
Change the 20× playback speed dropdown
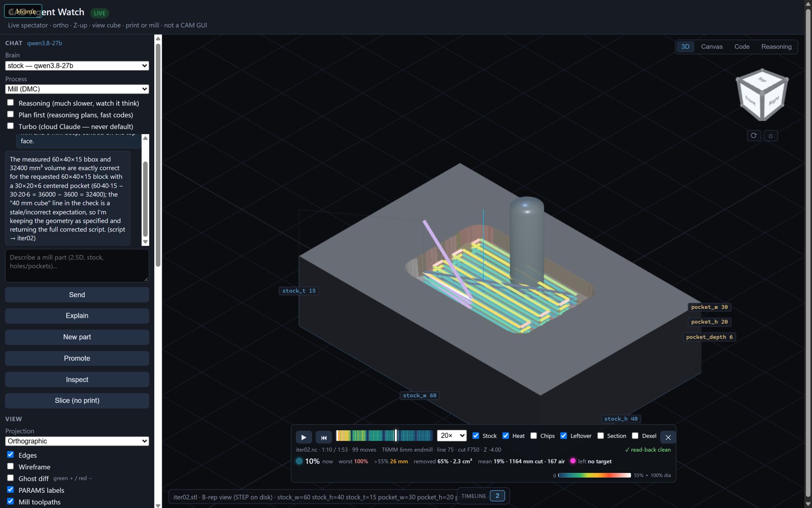452,435
